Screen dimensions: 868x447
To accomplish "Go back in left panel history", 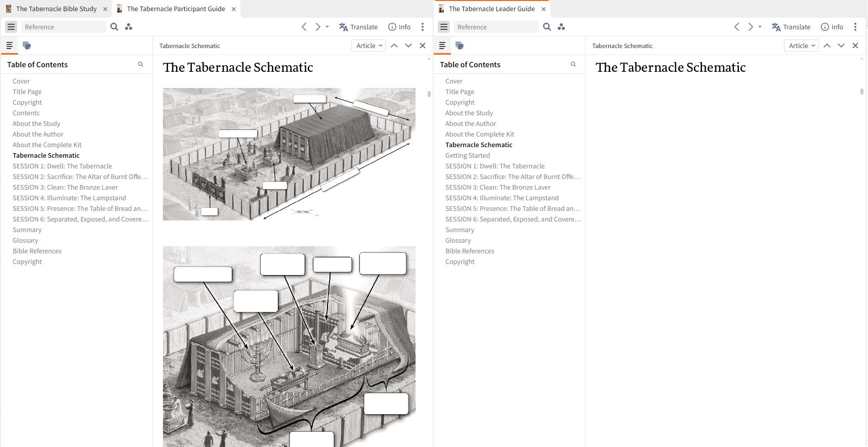I will 304,27.
